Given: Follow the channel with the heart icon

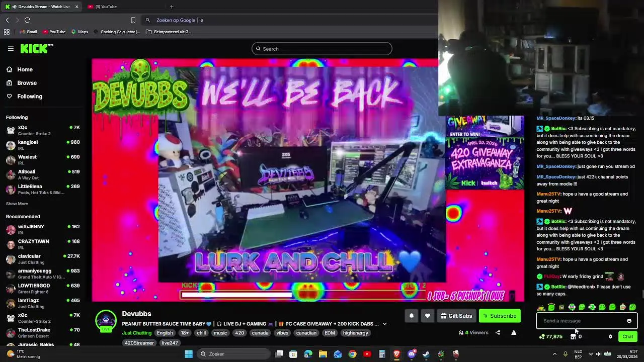Looking at the screenshot, I should [x=427, y=316].
